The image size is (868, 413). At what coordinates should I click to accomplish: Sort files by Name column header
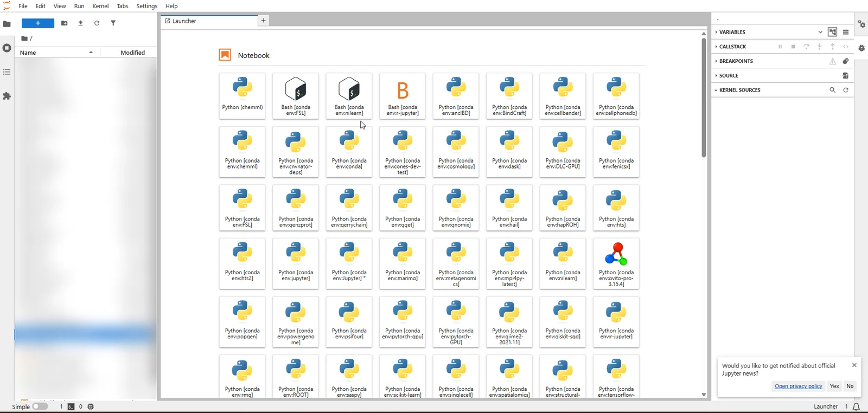point(57,53)
